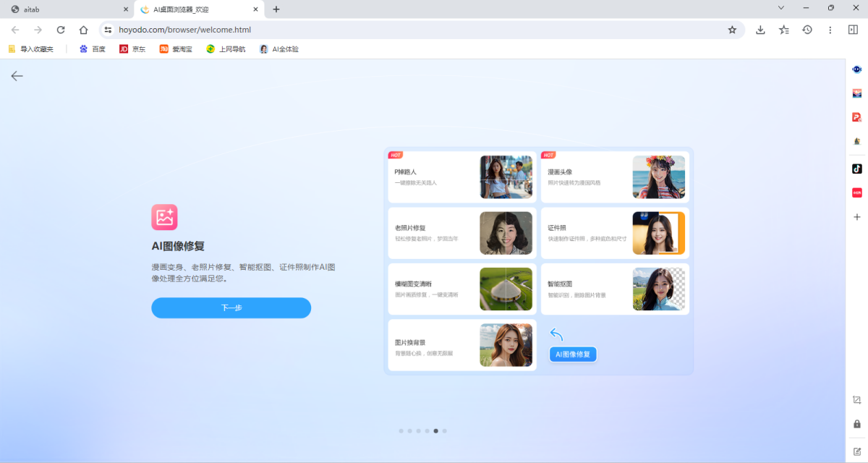Open the red P document sidebar icon
This screenshot has width=868, height=463.
click(x=857, y=117)
